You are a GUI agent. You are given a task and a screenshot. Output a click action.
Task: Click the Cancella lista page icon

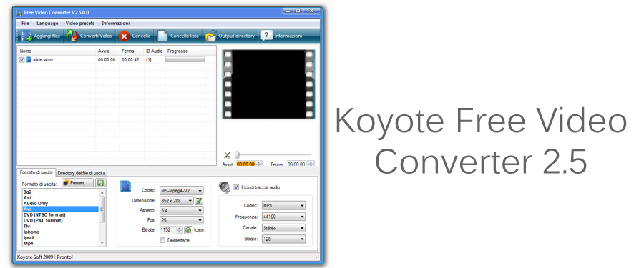pos(163,36)
